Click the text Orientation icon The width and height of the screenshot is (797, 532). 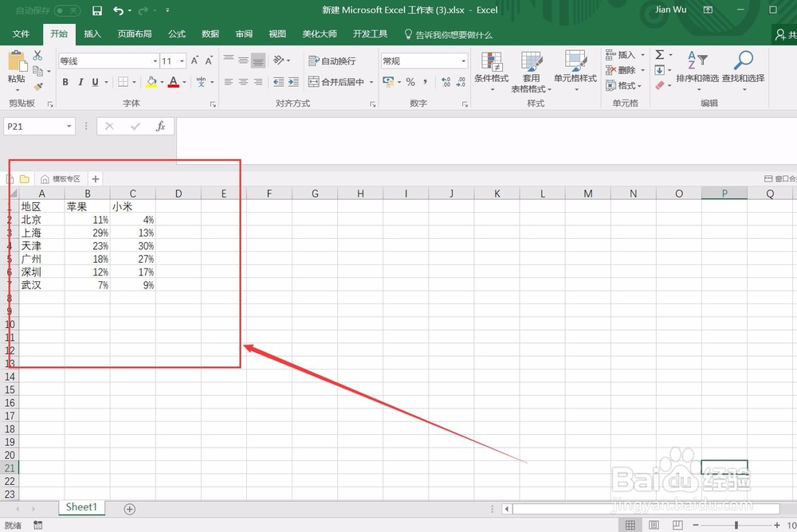278,61
